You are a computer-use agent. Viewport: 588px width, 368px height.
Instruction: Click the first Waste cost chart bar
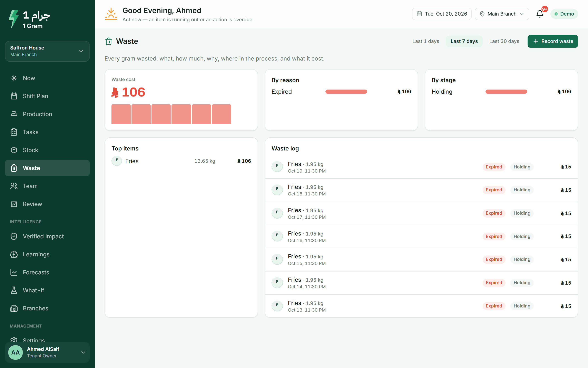coord(121,114)
